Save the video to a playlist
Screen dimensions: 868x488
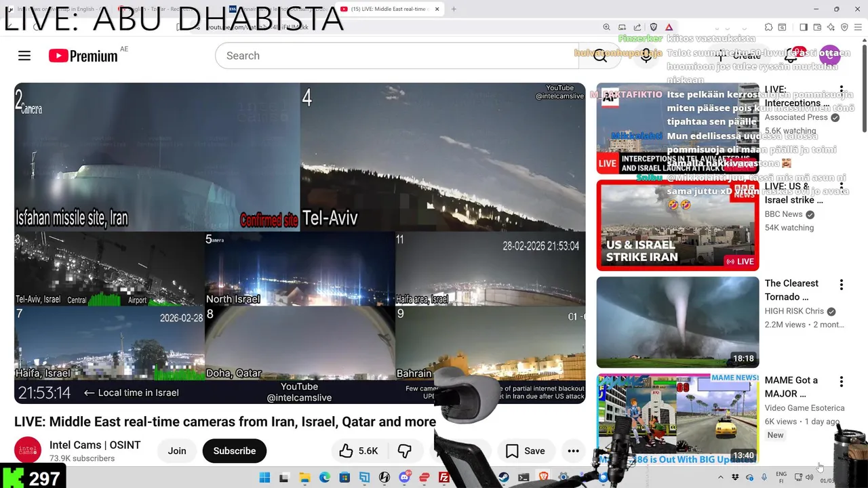click(x=526, y=451)
